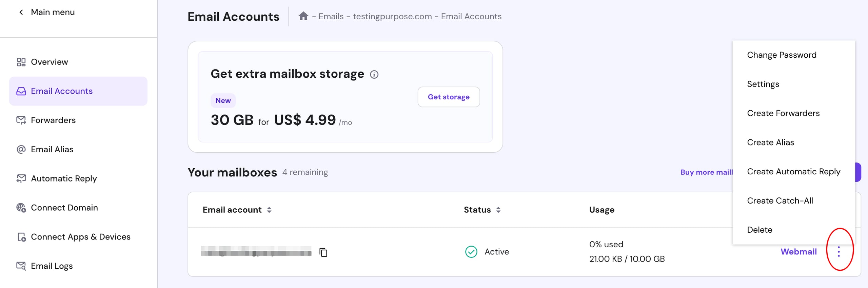Select Delete from the mailbox menu
This screenshot has width=868, height=288.
click(759, 230)
